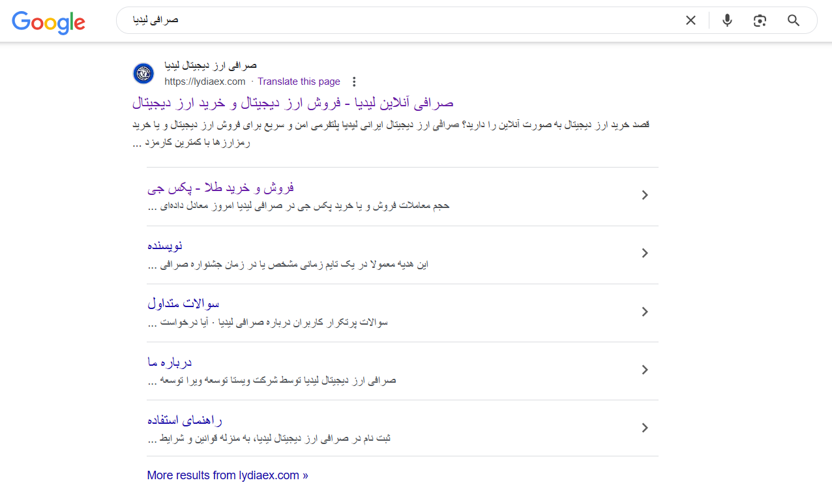Open the sitelink راهنمای استفاده

(185, 420)
